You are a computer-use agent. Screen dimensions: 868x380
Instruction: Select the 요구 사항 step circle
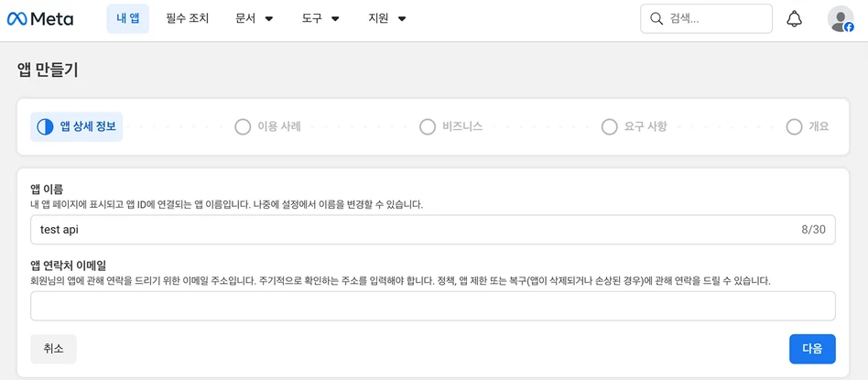609,127
